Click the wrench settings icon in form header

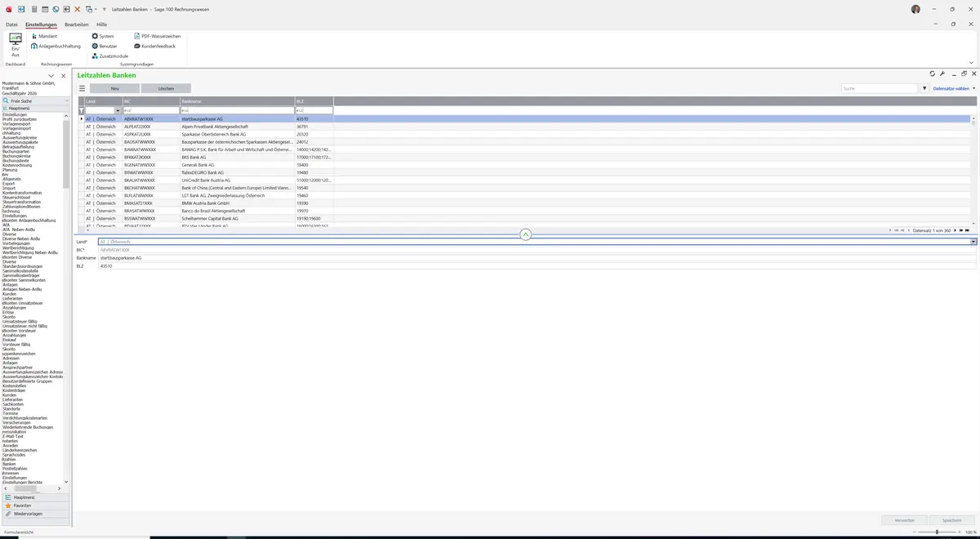point(942,73)
